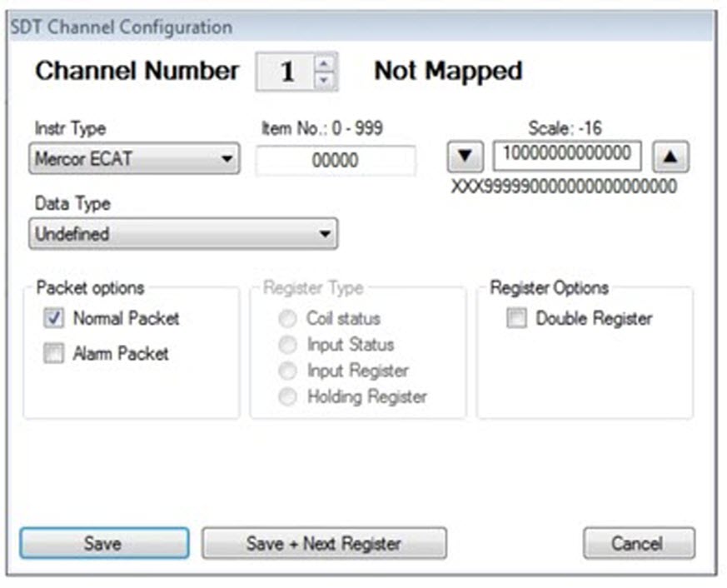The height and width of the screenshot is (588, 727).
Task: Click the Scale: -16 label
Action: pos(565,127)
